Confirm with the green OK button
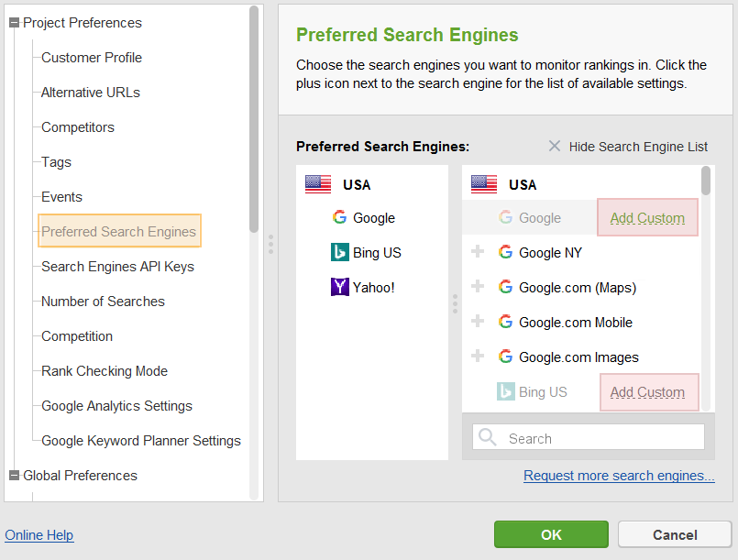This screenshot has width=738, height=560. tap(551, 534)
